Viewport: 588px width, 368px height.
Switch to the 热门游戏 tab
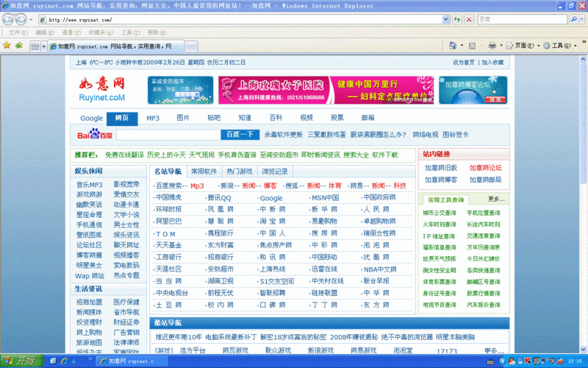[x=240, y=171]
